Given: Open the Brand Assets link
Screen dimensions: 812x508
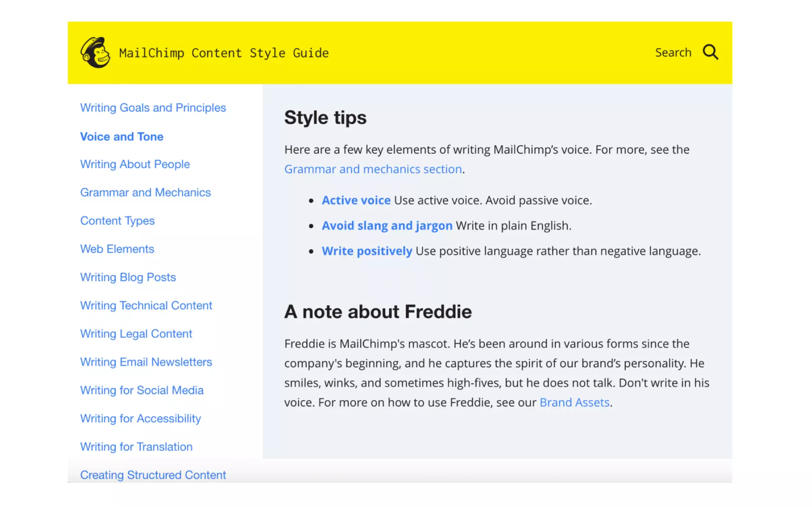Looking at the screenshot, I should [x=574, y=402].
